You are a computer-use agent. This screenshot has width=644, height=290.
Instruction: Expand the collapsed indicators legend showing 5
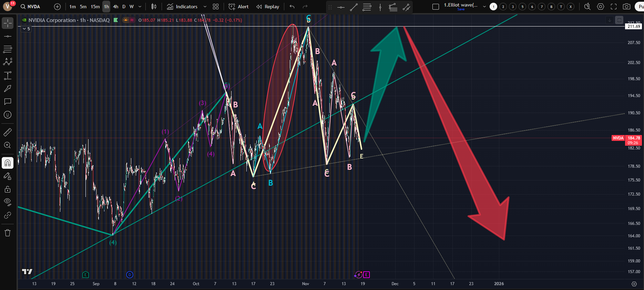pyautogui.click(x=26, y=29)
